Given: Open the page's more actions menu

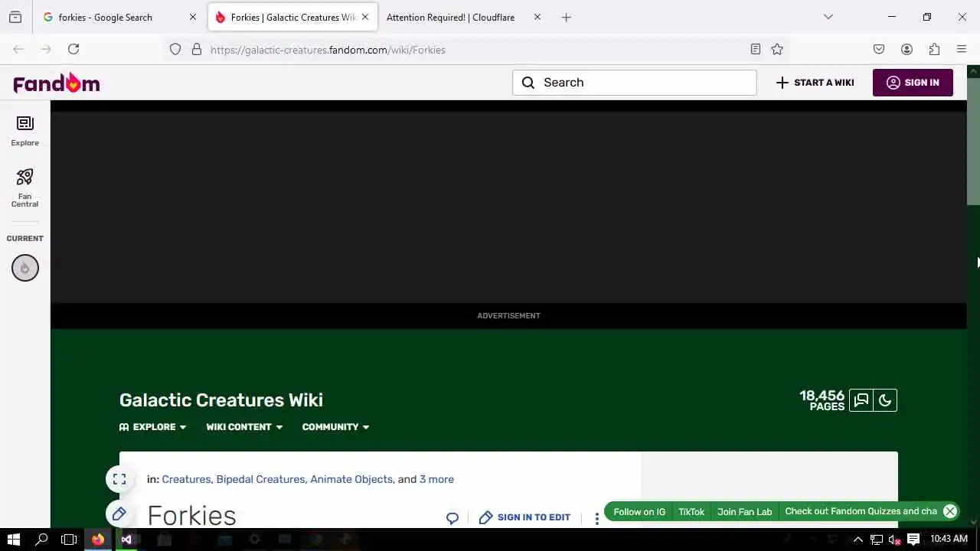Looking at the screenshot, I should click(x=597, y=518).
